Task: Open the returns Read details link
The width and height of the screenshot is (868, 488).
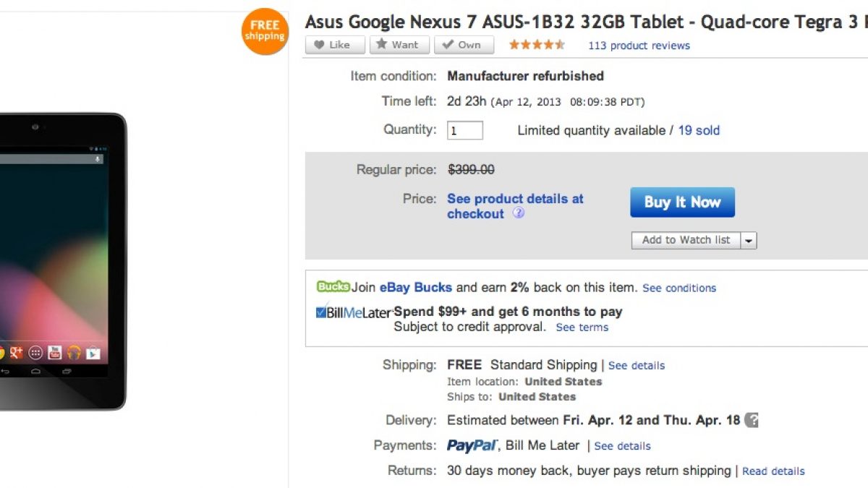Action: (x=773, y=471)
